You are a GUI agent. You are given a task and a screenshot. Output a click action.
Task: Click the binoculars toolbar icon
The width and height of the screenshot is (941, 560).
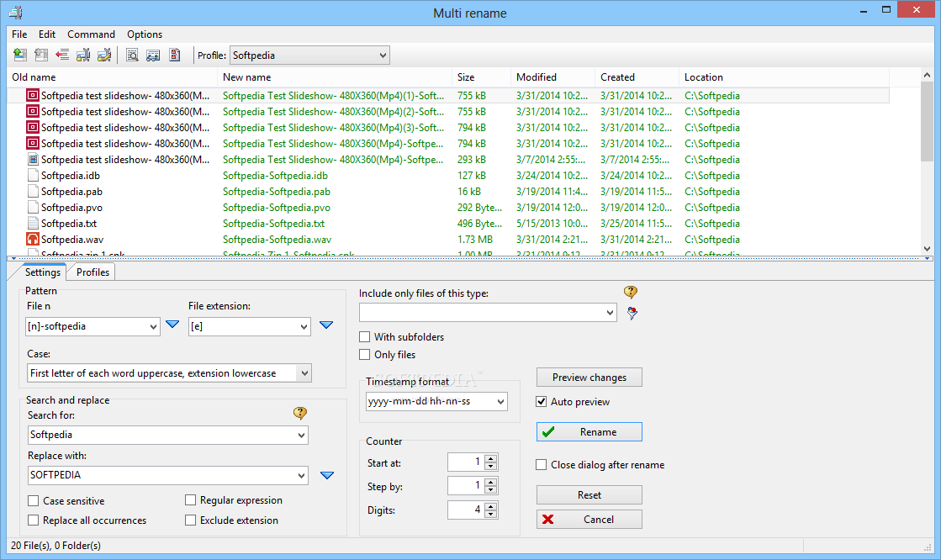[x=153, y=55]
